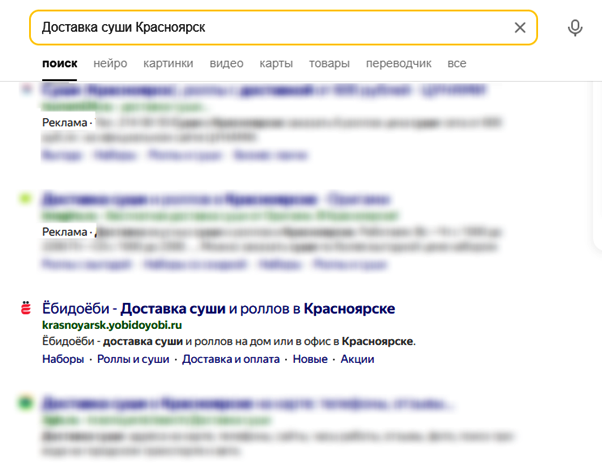
Task: Open the 'Доставка и оплата' sitelink
Action: click(x=231, y=359)
